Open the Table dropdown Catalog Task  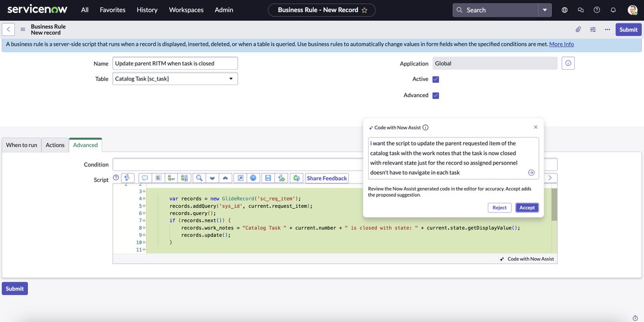[175, 79]
